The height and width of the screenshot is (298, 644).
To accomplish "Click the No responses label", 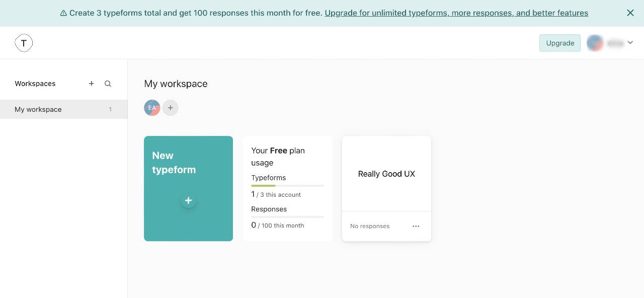I will 370,226.
